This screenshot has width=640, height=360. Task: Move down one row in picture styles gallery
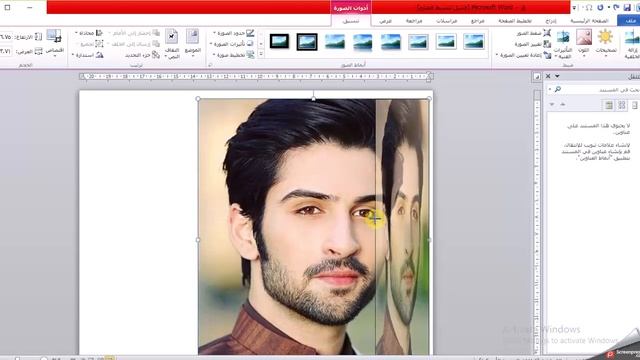tap(261, 43)
